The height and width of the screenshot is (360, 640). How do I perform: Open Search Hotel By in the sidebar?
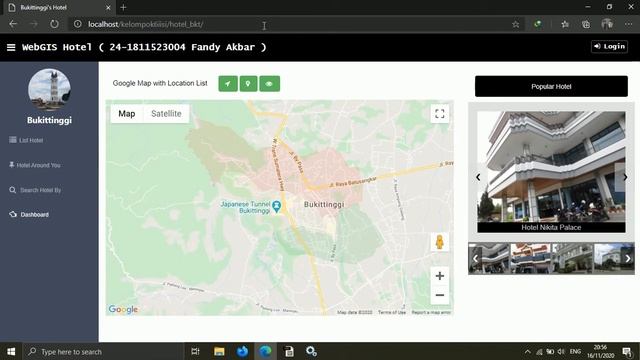35,190
